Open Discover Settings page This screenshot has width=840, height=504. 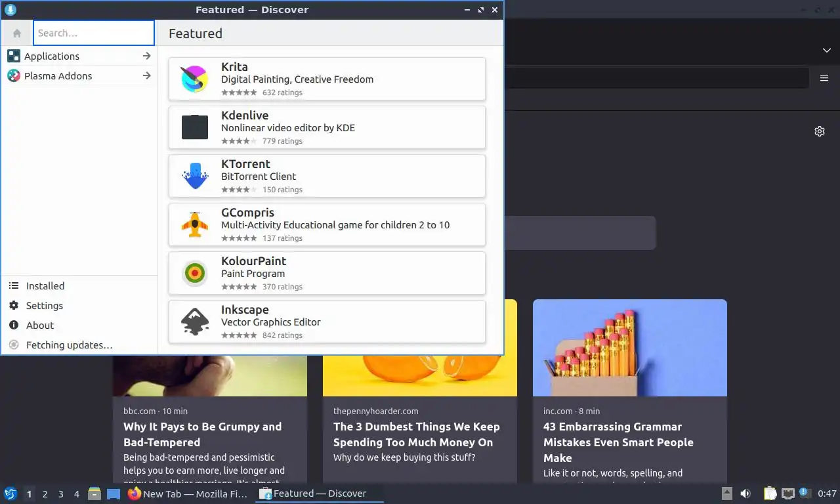(x=79, y=306)
